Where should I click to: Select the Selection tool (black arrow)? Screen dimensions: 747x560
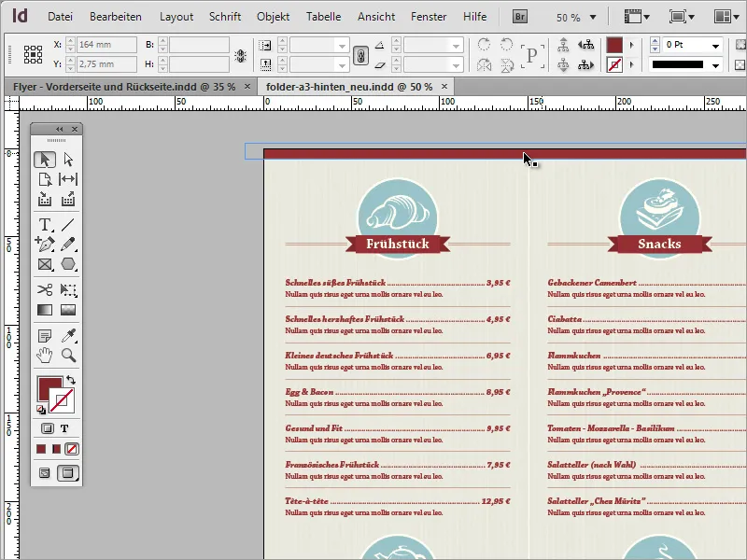45,160
